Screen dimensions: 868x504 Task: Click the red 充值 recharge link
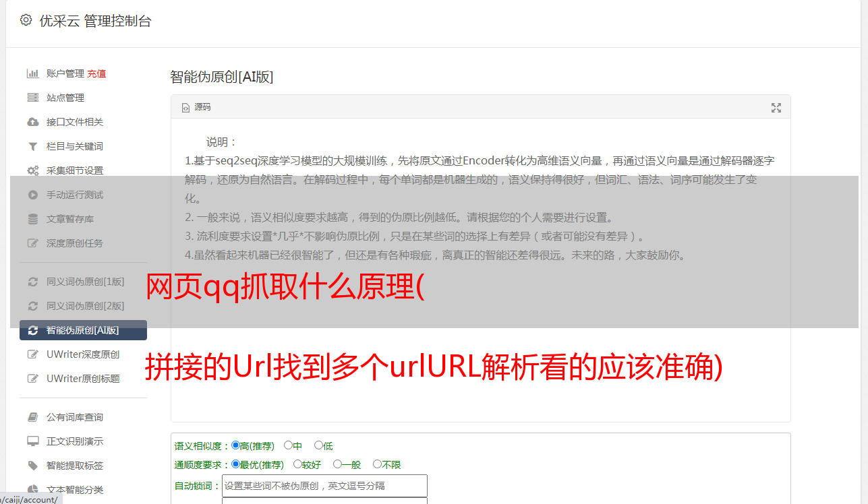pyautogui.click(x=96, y=73)
